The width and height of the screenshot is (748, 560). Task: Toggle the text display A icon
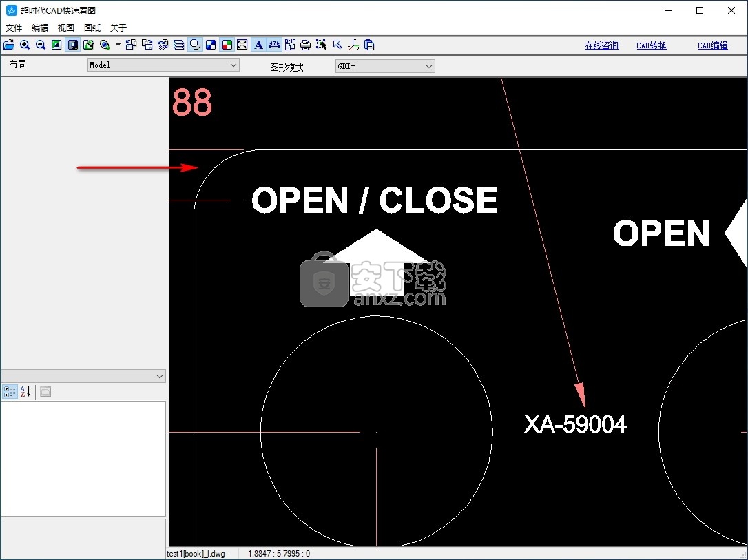point(258,45)
